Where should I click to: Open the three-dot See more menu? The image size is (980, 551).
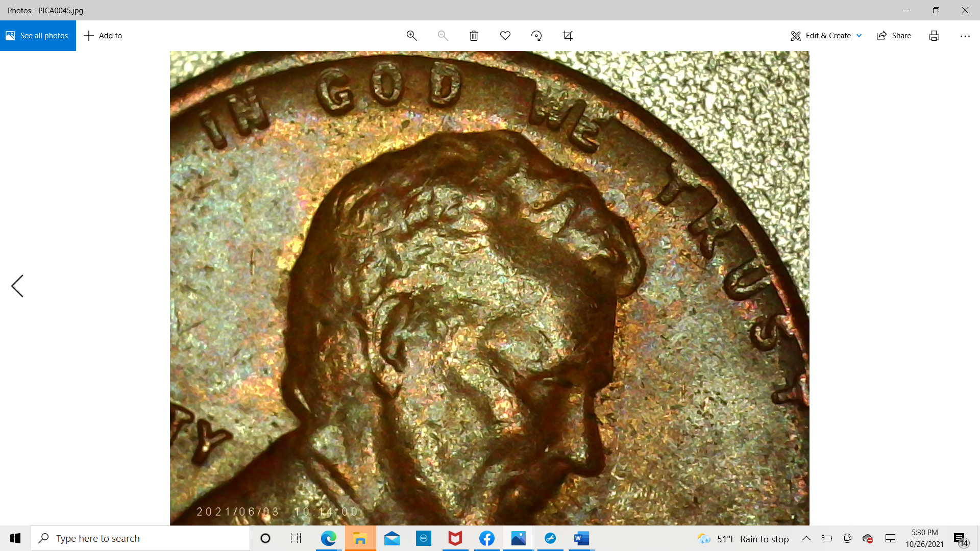pyautogui.click(x=965, y=36)
